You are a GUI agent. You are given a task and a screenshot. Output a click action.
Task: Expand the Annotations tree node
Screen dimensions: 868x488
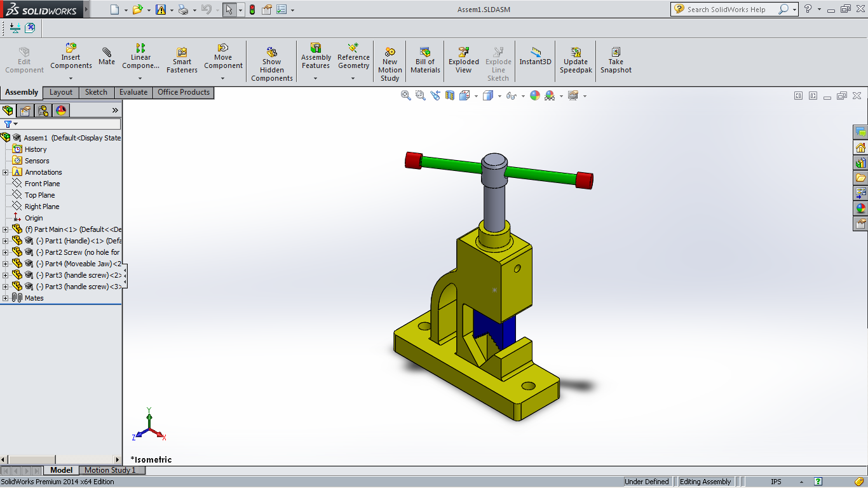[6, 172]
